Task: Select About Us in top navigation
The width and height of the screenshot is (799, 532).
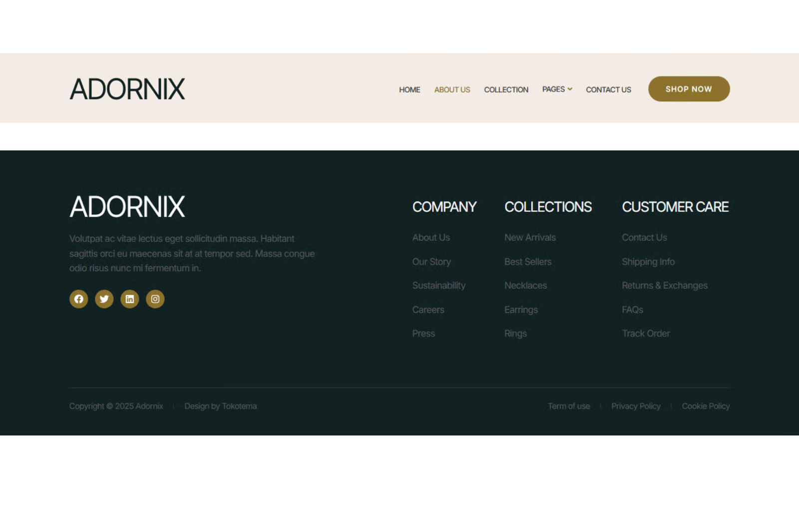Action: coord(452,90)
